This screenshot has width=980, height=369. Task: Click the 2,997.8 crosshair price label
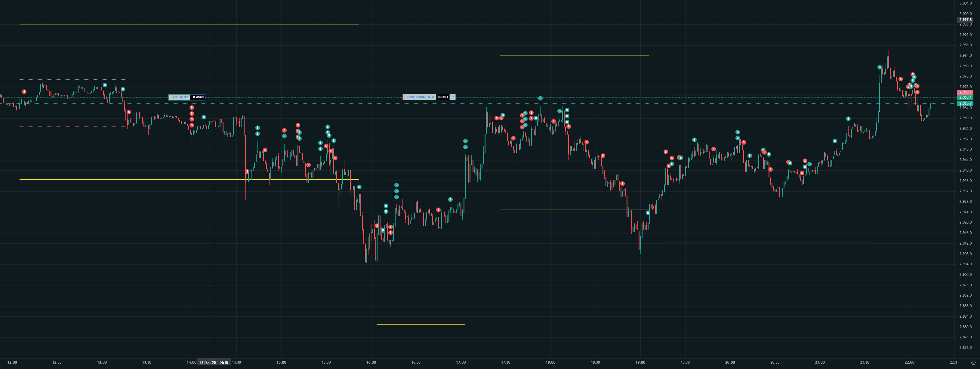[x=965, y=20]
